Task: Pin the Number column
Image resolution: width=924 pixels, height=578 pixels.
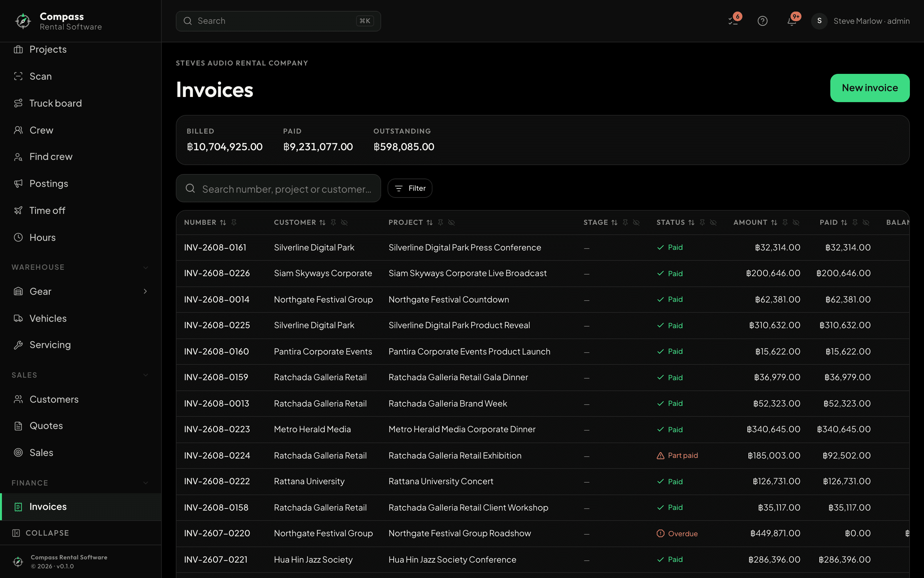Action: (234, 223)
